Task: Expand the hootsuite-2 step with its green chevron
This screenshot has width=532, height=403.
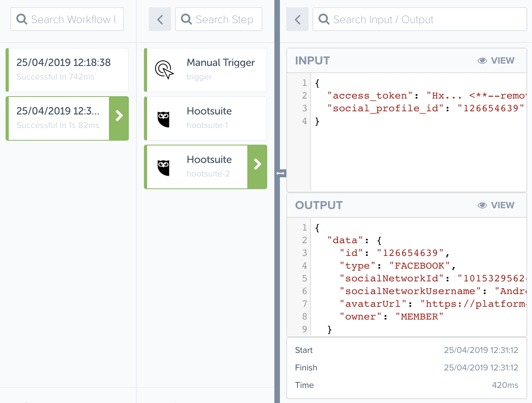Action: click(x=257, y=164)
